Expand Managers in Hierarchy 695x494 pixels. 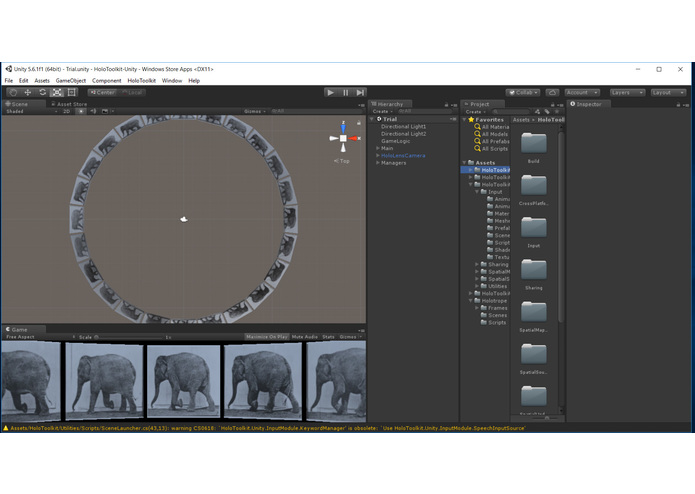pos(378,163)
